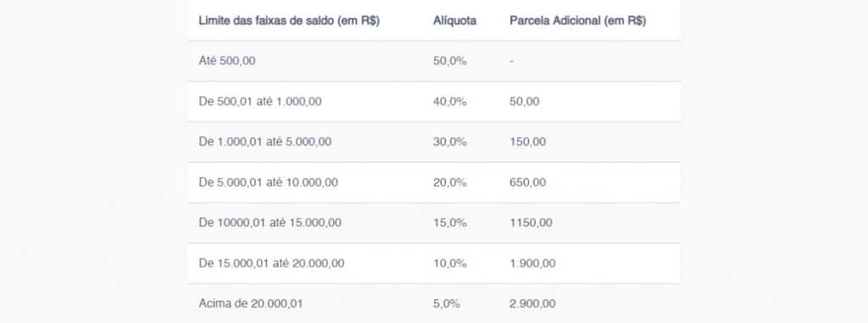Click the 1150,00 parcela value
The image size is (868, 323).
[531, 223]
